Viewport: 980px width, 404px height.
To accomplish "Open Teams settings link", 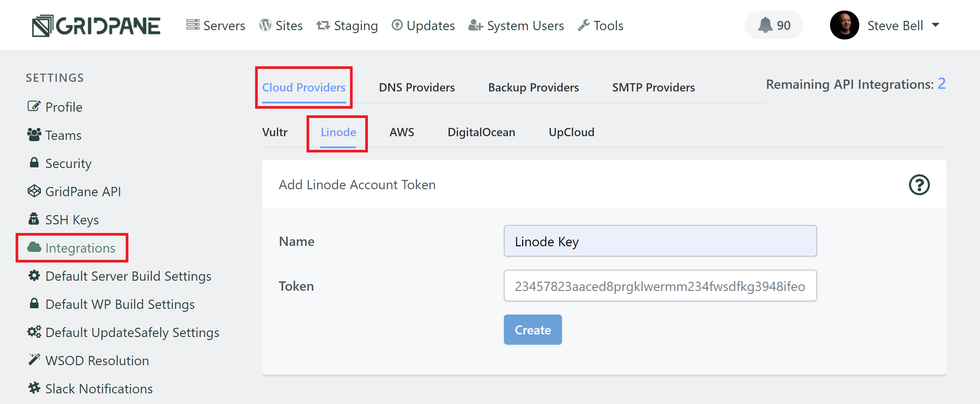I will pos(54,135).
